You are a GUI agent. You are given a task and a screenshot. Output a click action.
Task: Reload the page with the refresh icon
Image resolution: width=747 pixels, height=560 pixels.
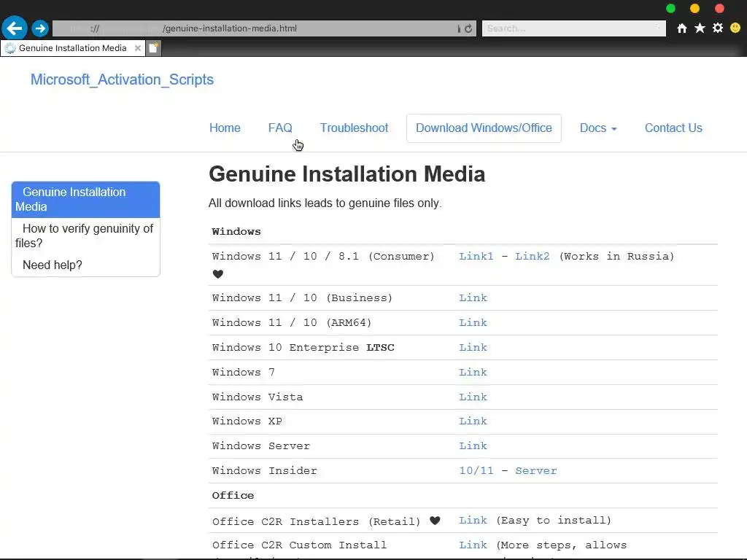pos(468,28)
